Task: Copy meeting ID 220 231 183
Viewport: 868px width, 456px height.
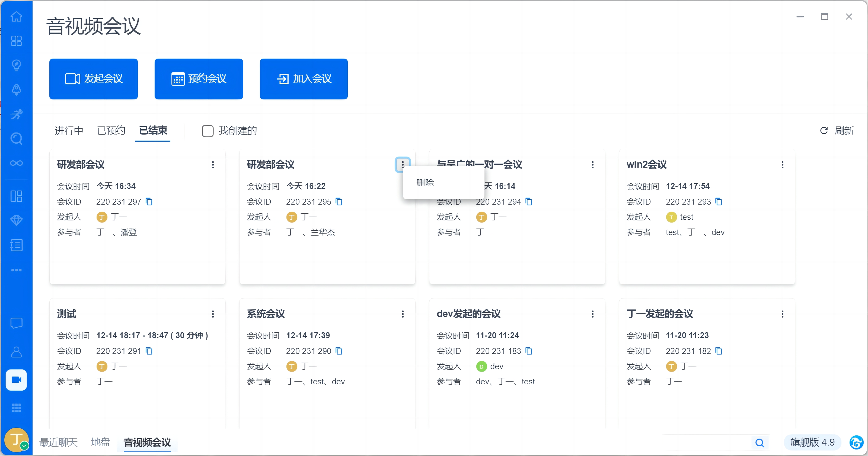Action: pyautogui.click(x=529, y=351)
